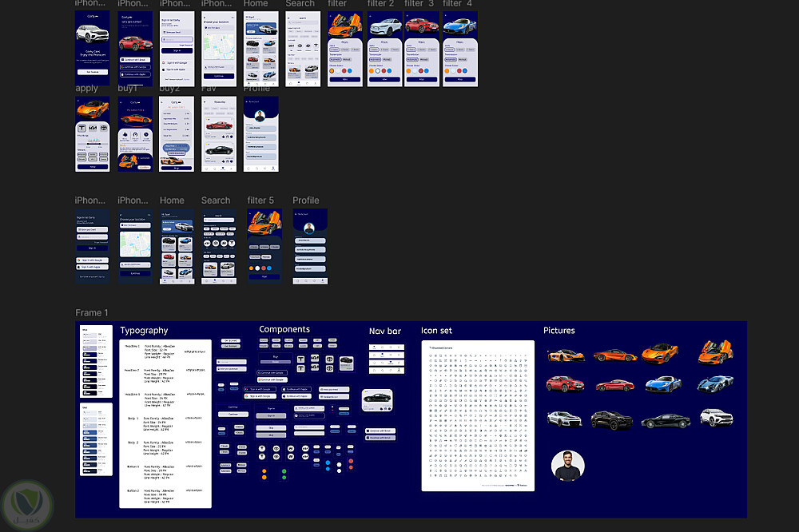Click the 'Nav bar' heading in Frame 1
The height and width of the screenshot is (532, 799).
click(x=385, y=332)
